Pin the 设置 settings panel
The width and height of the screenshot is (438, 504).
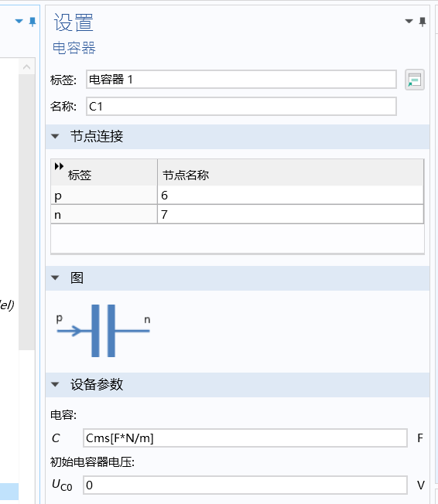click(x=423, y=22)
